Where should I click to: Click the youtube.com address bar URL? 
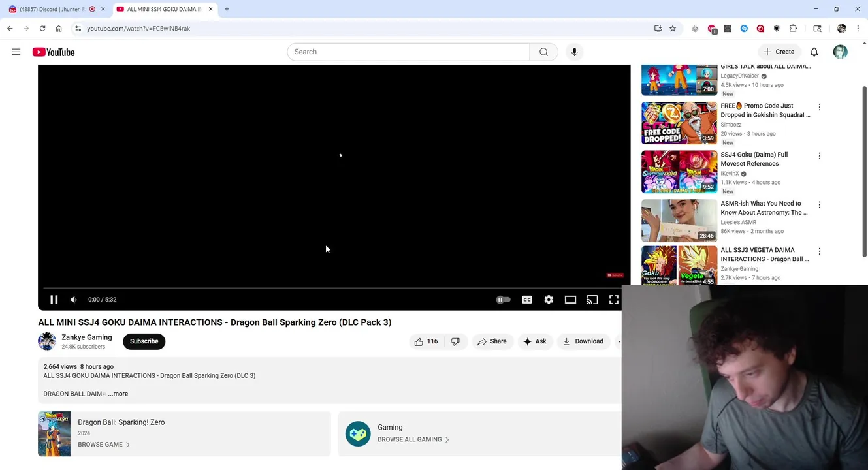tap(138, 29)
